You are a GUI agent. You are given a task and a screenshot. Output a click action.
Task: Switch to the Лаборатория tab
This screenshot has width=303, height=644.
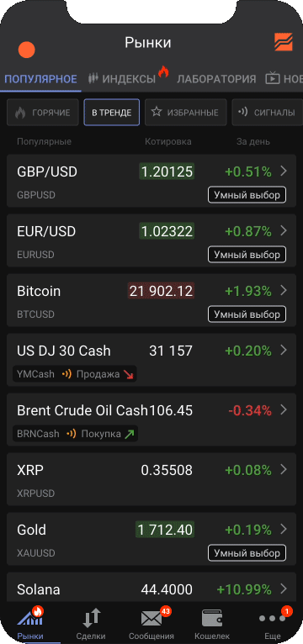(x=216, y=79)
